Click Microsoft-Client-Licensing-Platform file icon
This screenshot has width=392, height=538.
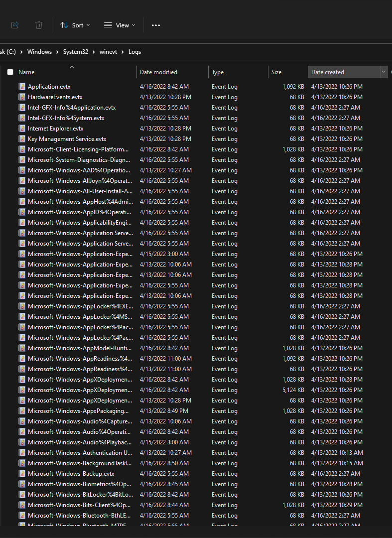(x=22, y=149)
